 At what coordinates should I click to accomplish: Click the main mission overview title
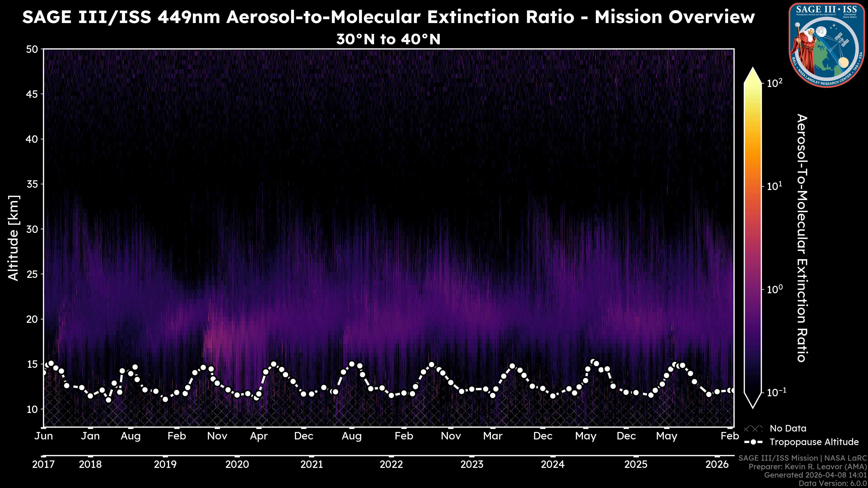pyautogui.click(x=388, y=17)
